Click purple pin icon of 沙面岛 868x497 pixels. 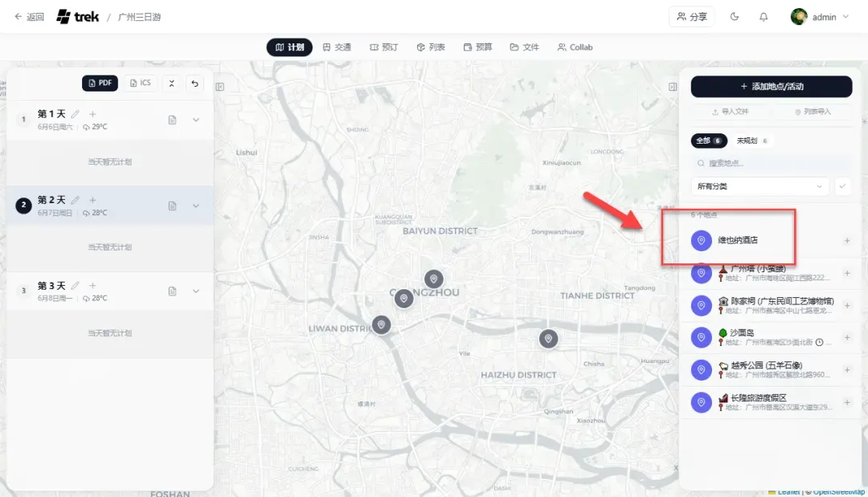pos(701,337)
